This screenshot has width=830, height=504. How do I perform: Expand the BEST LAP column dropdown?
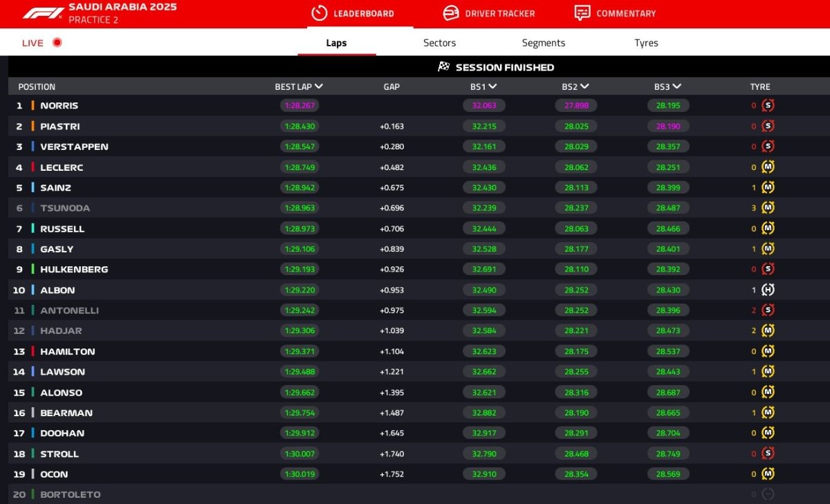click(319, 86)
